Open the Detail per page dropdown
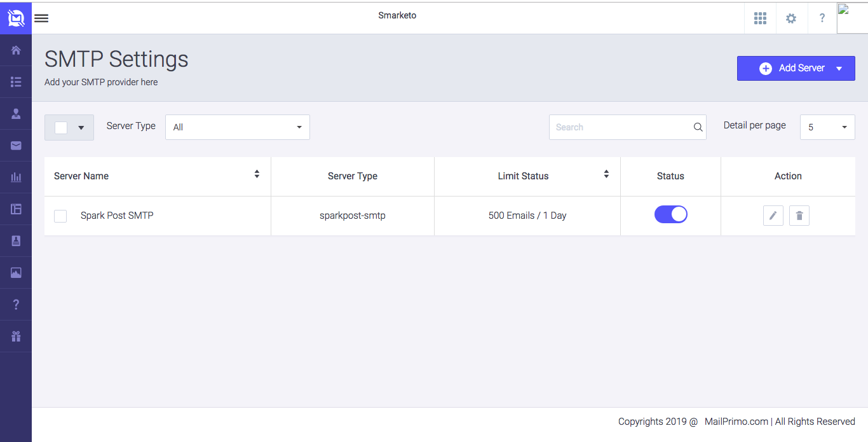The width and height of the screenshot is (868, 442). tap(827, 127)
